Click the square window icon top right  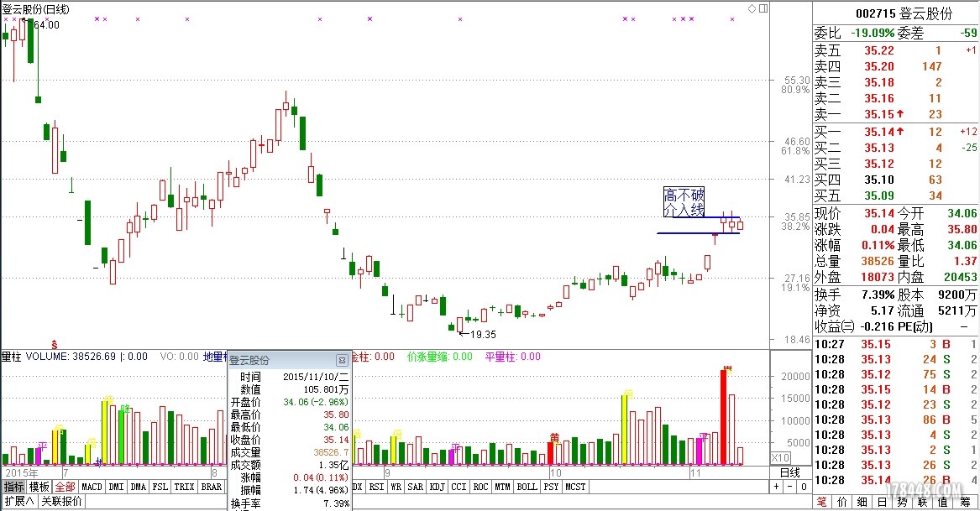tap(763, 7)
